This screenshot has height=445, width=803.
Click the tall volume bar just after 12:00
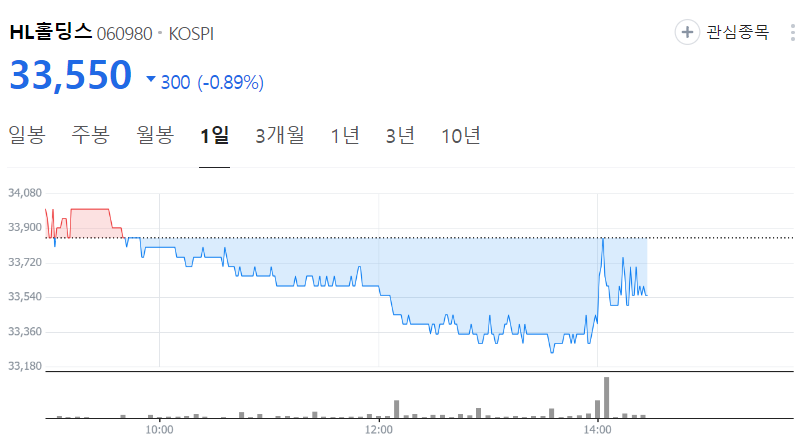[396, 409]
